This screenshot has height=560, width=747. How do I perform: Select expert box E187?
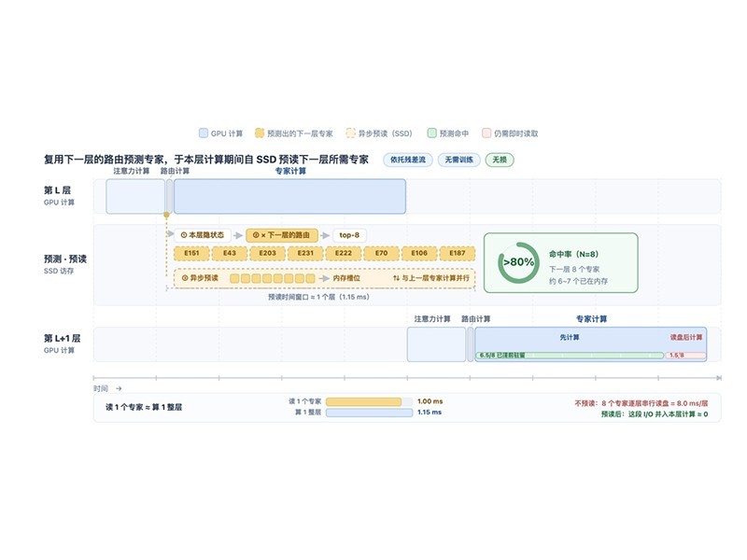pos(457,253)
